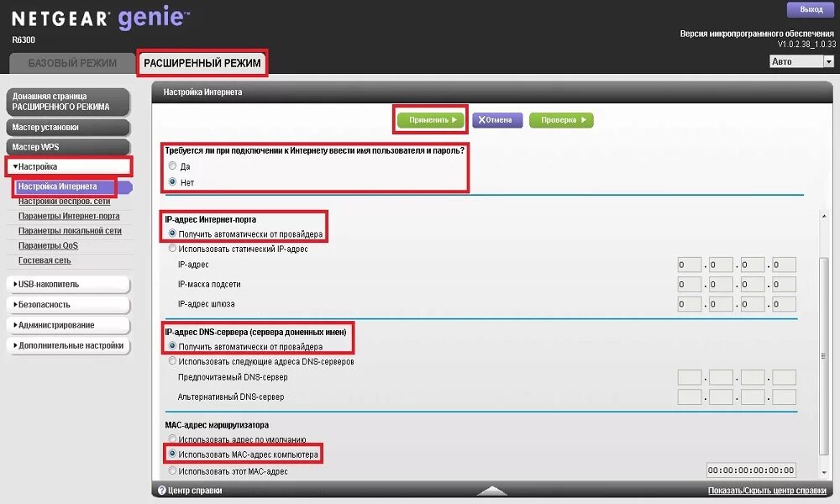Click the MAC address input field
This screenshot has height=504, width=840.
[x=751, y=470]
